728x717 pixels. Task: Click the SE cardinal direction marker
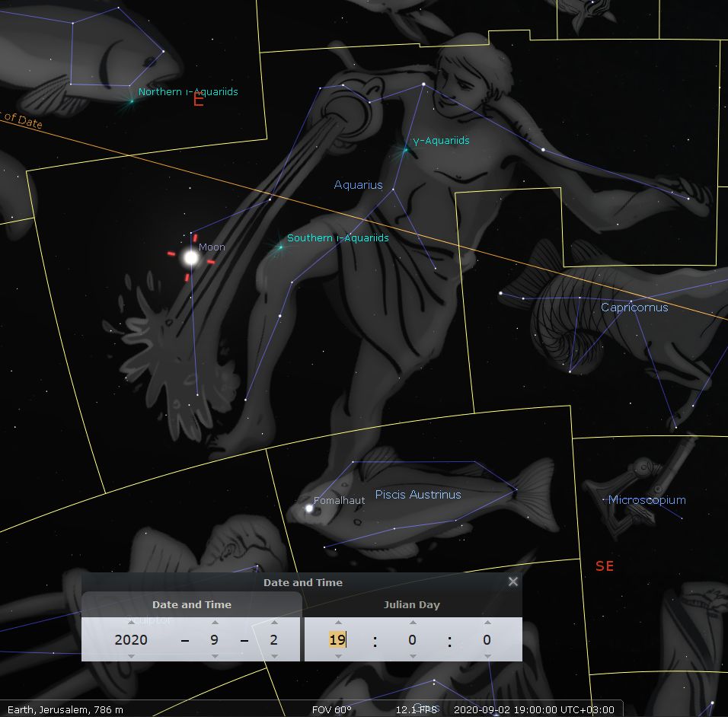pos(605,566)
